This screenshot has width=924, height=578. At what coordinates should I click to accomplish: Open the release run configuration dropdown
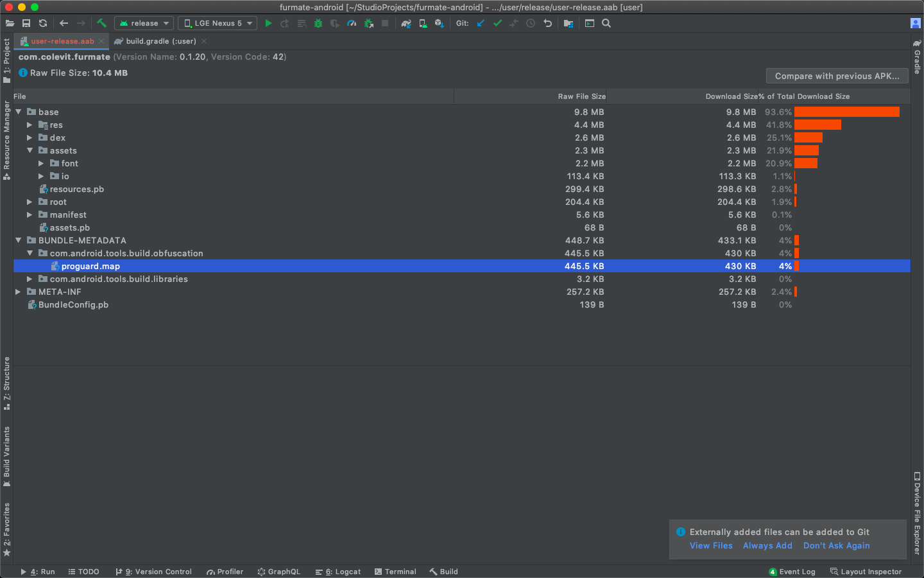tap(144, 23)
